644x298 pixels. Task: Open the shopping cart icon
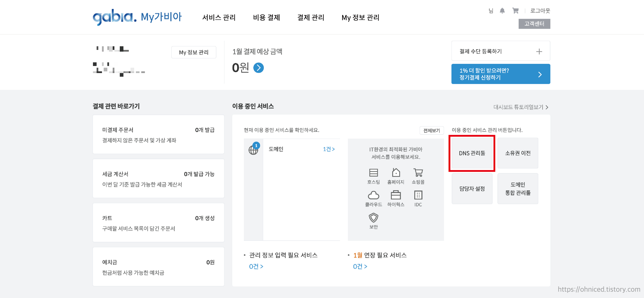pyautogui.click(x=515, y=11)
